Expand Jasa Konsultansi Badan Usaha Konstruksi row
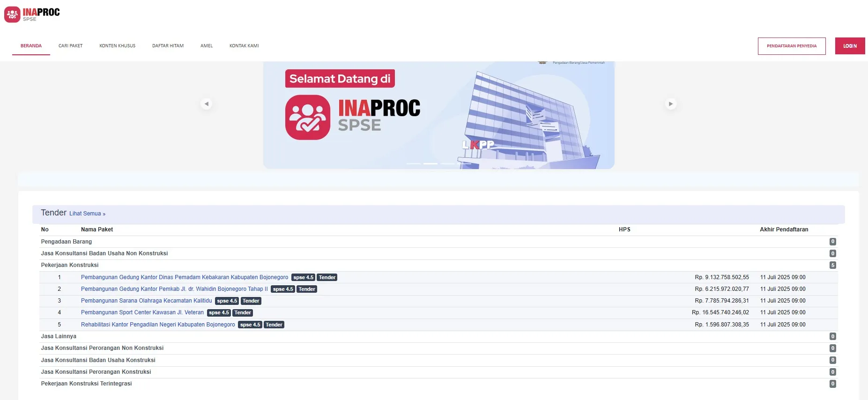The image size is (868, 400). click(x=98, y=360)
